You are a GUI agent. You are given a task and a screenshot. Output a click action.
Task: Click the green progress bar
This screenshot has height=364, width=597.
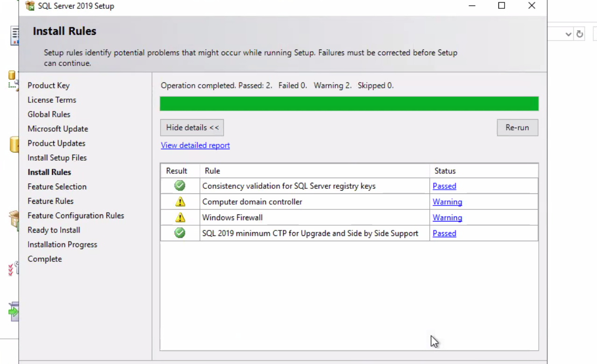pos(349,103)
